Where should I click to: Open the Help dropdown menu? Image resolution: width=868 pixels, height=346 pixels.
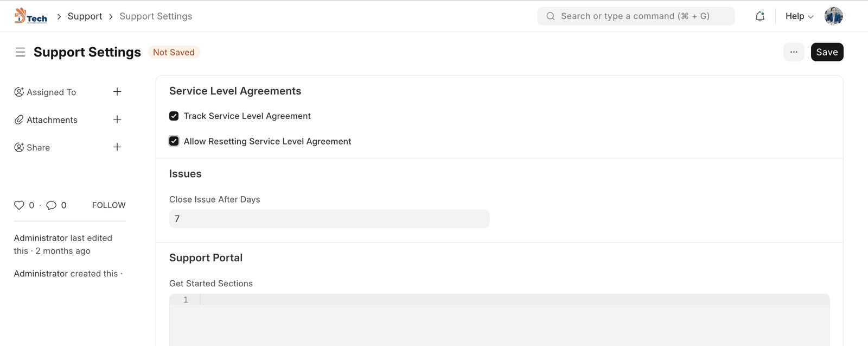click(799, 16)
